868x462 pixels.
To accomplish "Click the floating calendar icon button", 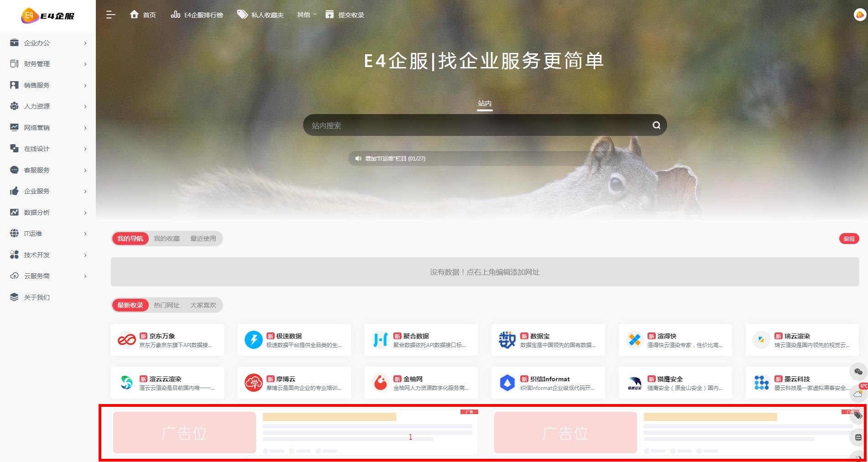I will (858, 437).
